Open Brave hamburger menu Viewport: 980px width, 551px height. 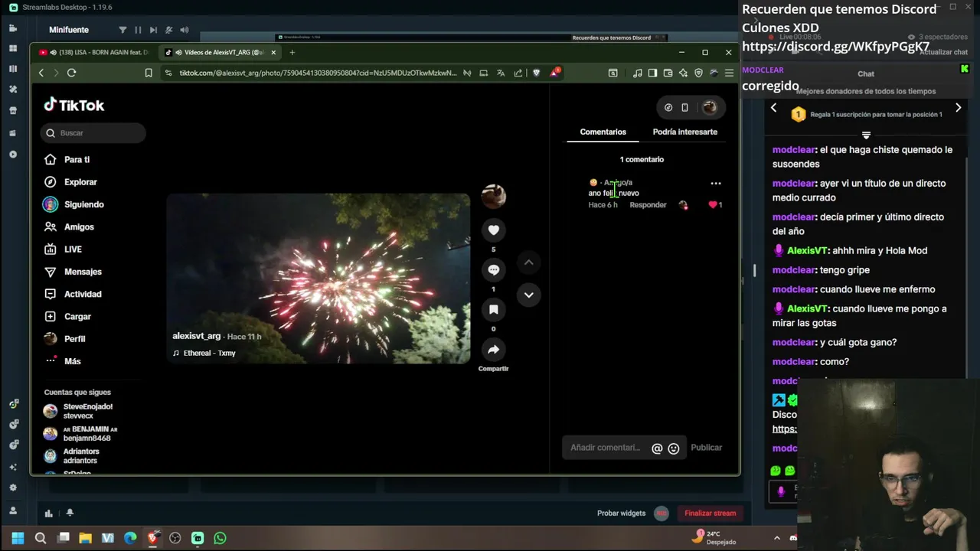coord(729,73)
